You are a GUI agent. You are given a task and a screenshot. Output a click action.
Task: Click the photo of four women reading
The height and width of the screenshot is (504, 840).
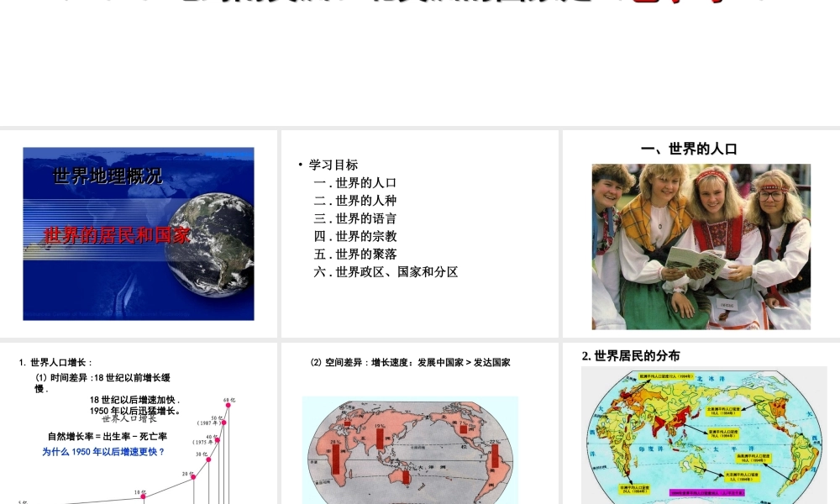pos(701,247)
